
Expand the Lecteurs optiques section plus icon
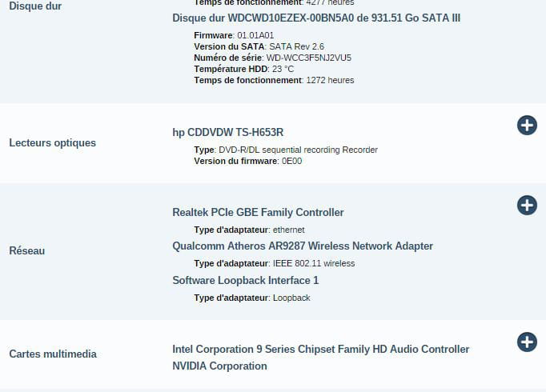(527, 125)
